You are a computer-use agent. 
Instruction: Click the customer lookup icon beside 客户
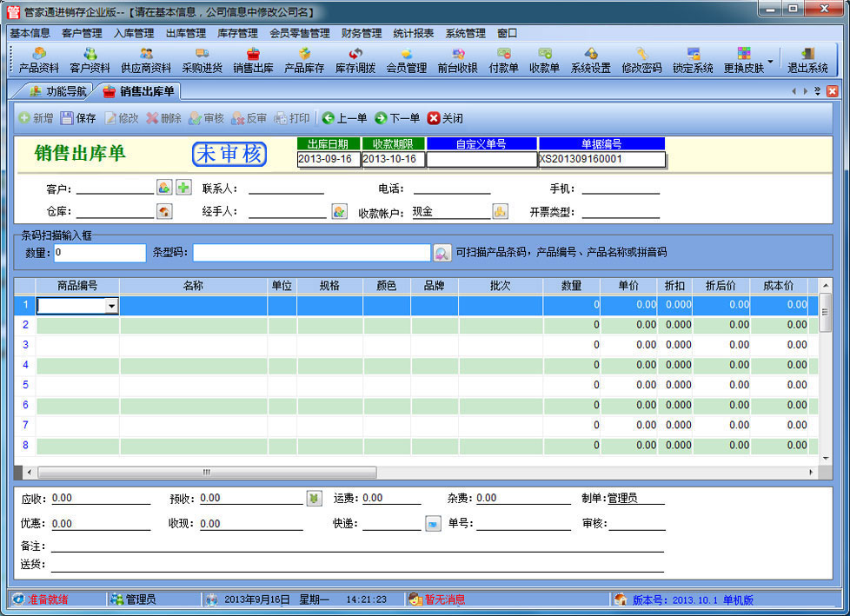tap(164, 188)
